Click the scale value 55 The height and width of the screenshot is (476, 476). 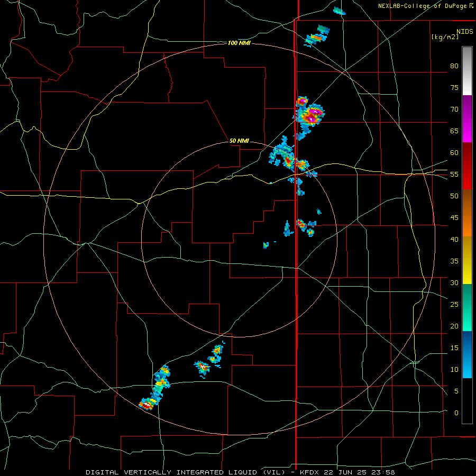(454, 174)
